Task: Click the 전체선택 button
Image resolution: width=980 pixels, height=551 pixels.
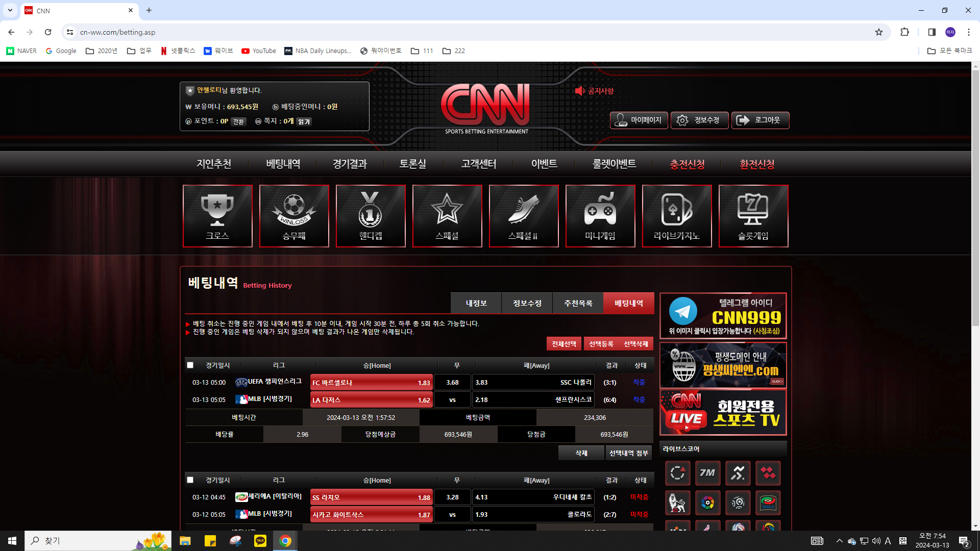Action: pyautogui.click(x=563, y=344)
